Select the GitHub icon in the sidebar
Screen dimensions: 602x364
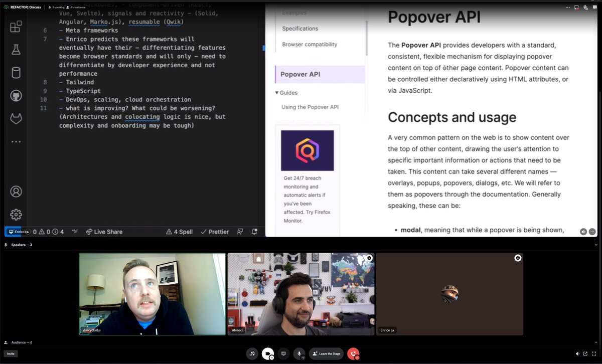pyautogui.click(x=16, y=95)
